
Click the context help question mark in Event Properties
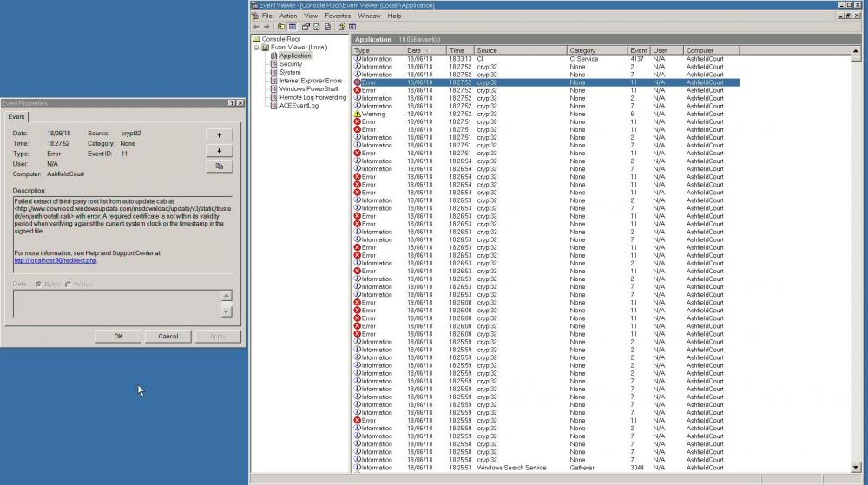click(x=231, y=103)
